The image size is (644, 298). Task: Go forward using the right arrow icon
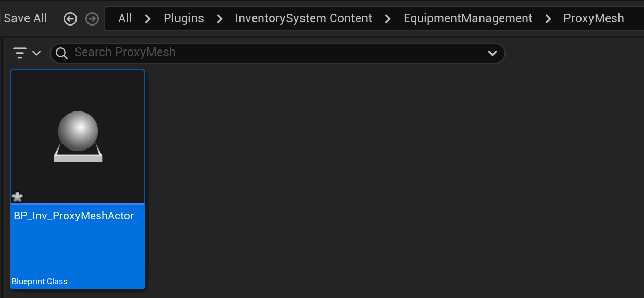[x=92, y=19]
